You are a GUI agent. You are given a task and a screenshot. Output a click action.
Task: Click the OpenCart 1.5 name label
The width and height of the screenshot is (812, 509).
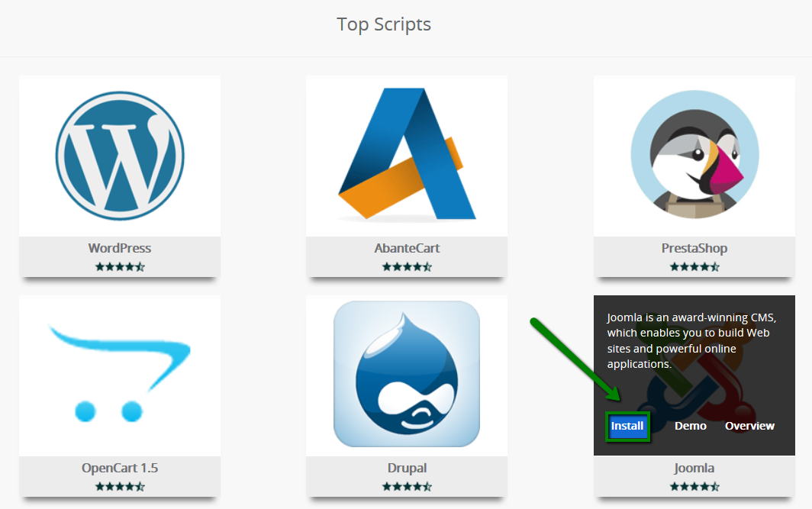[x=120, y=468]
